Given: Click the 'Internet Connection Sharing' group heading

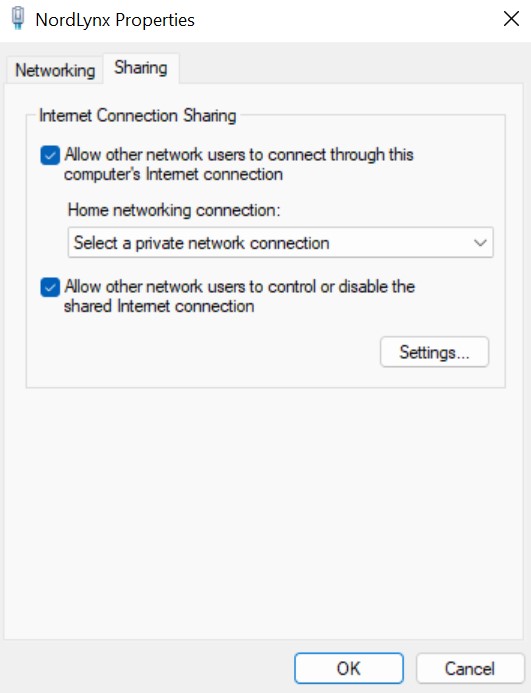Looking at the screenshot, I should pyautogui.click(x=138, y=116).
